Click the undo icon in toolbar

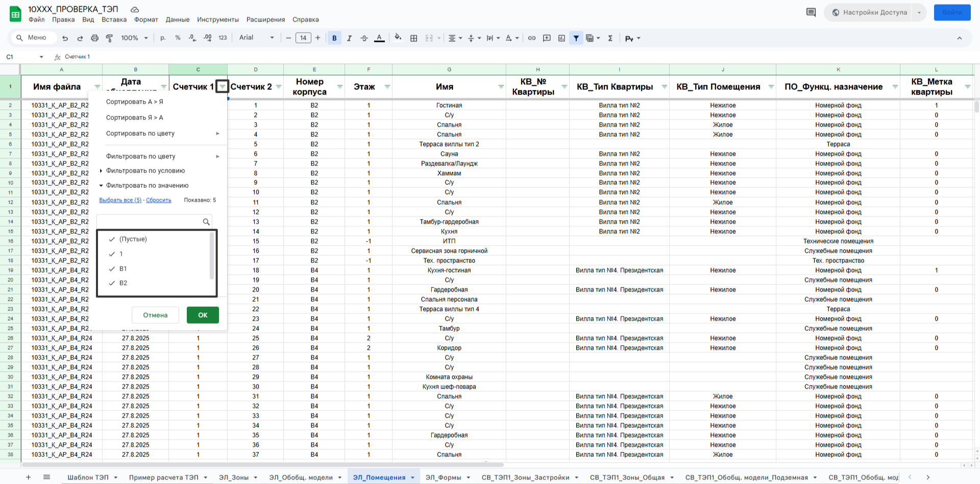tap(65, 38)
